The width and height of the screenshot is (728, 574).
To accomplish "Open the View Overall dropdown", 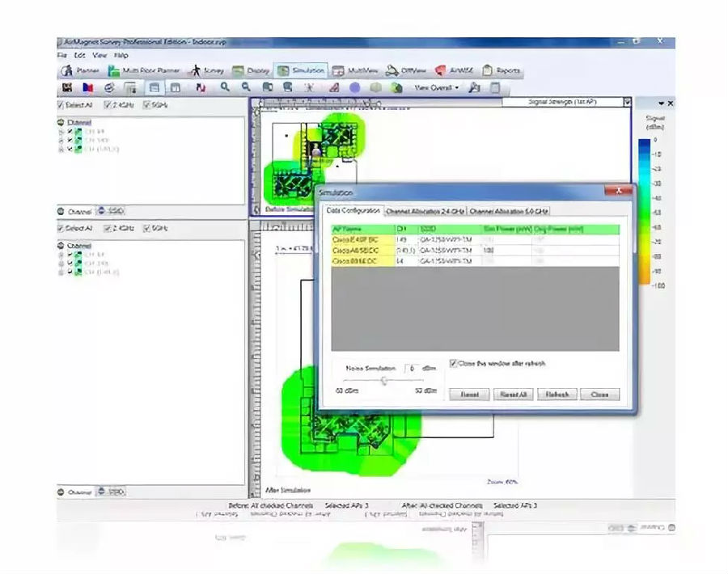I will coord(436,87).
